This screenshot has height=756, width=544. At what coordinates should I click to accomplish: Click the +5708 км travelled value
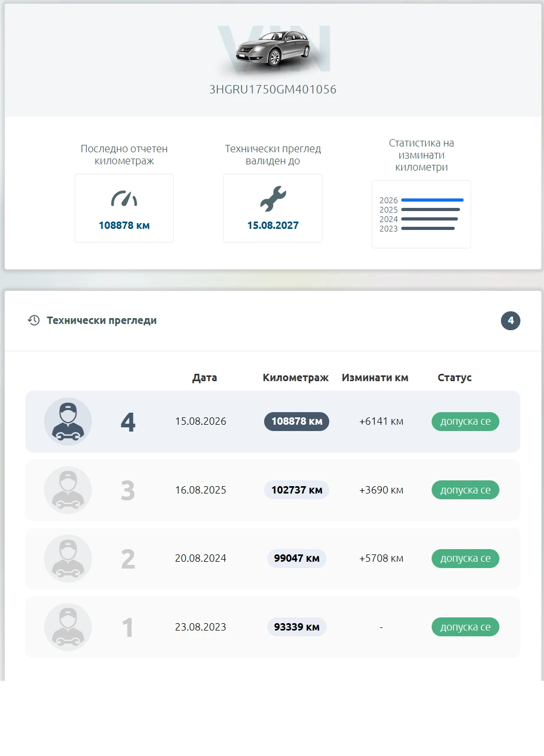tap(381, 558)
